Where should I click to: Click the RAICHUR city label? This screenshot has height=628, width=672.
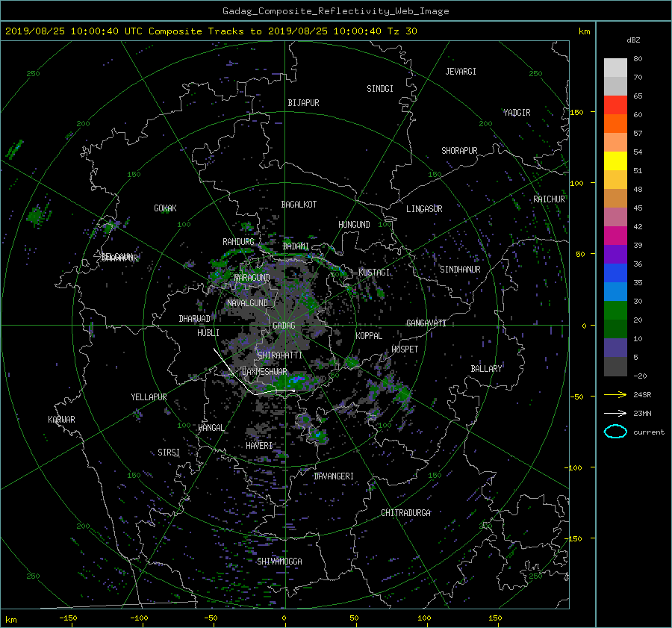click(x=549, y=199)
